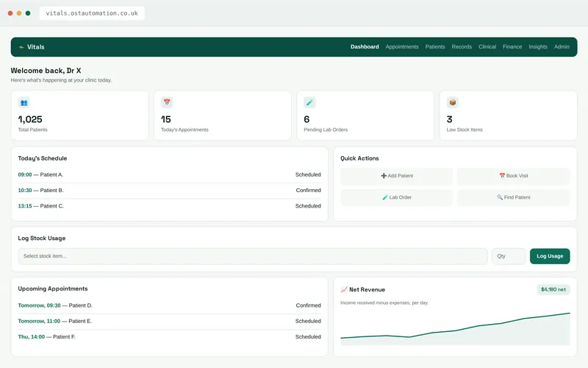Click the Add Patient quick action
588x368 pixels.
click(x=397, y=176)
